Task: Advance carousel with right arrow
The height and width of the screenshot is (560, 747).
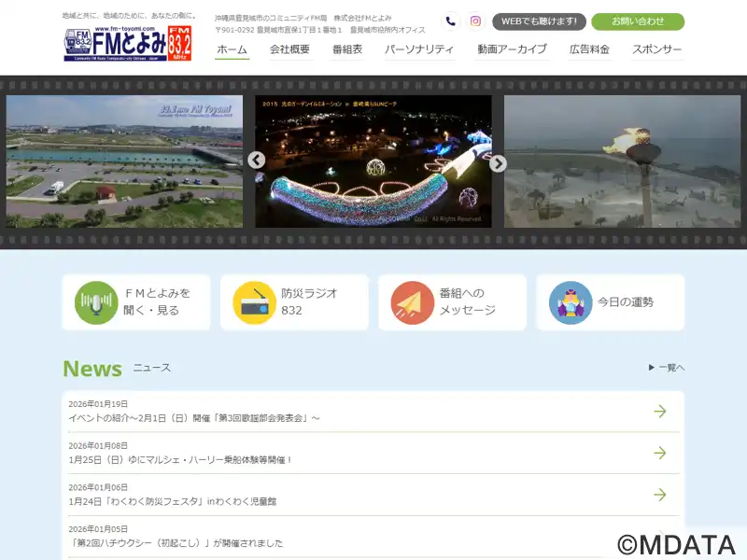Action: point(498,163)
